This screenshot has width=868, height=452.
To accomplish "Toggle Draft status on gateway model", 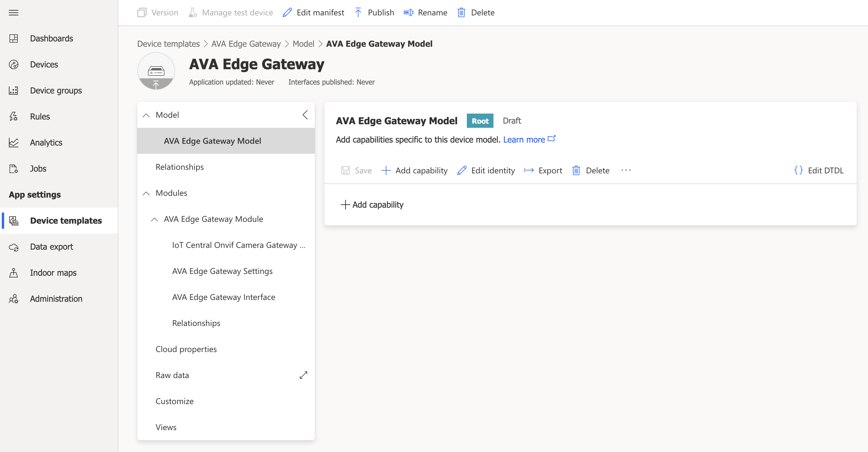I will [512, 121].
